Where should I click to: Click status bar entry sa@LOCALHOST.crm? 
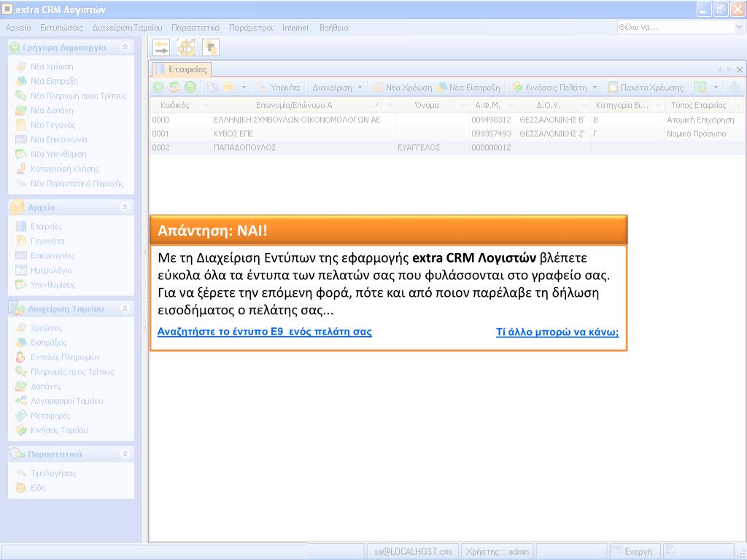tap(413, 551)
